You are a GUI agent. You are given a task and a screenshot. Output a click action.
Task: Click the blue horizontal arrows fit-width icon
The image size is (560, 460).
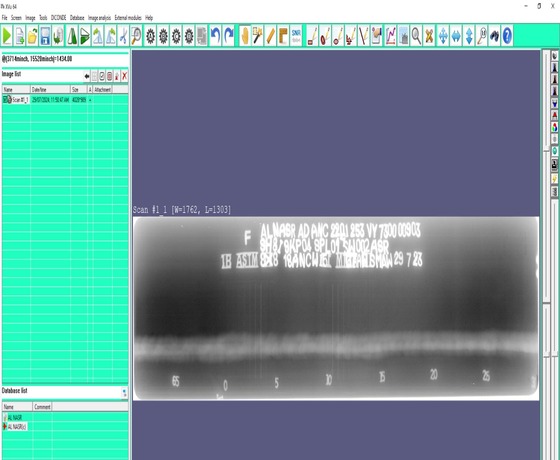pos(456,36)
